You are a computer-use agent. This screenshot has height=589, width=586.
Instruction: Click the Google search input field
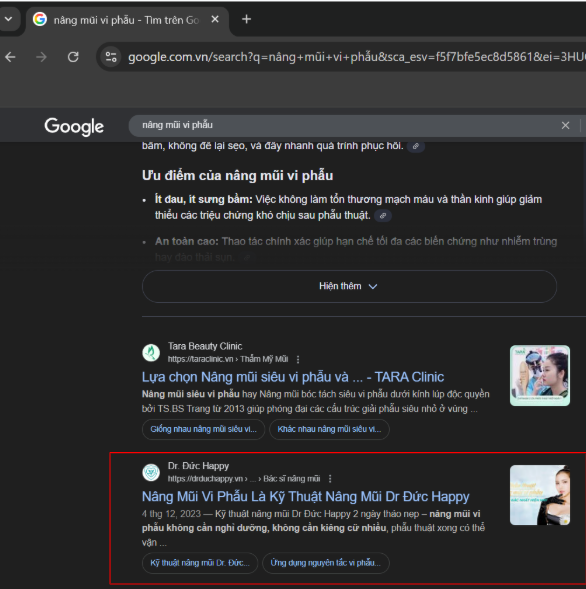tap(346, 125)
